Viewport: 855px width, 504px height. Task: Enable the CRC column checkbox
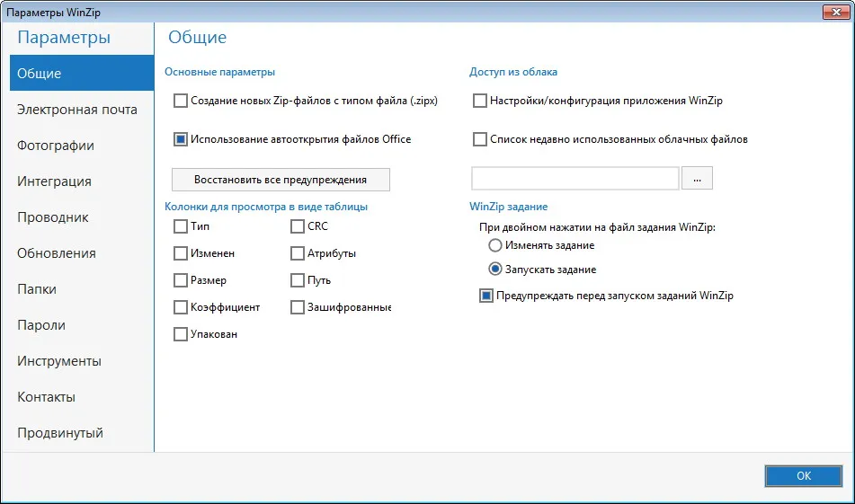tap(298, 226)
